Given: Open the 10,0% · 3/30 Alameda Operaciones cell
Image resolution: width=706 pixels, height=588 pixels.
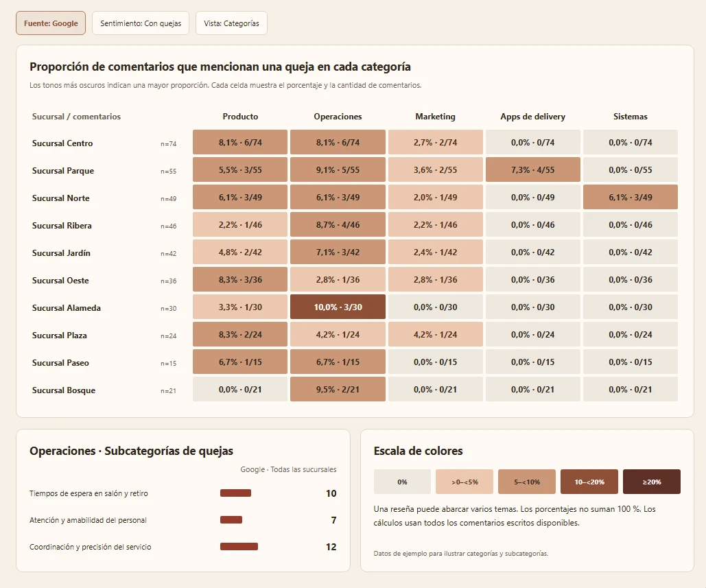Looking at the screenshot, I should pyautogui.click(x=338, y=307).
